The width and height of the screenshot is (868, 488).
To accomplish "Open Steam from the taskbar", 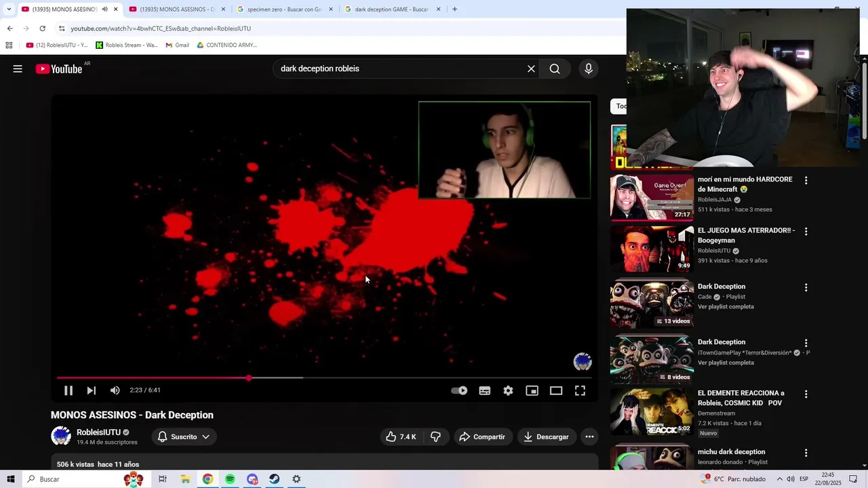I will (x=274, y=479).
